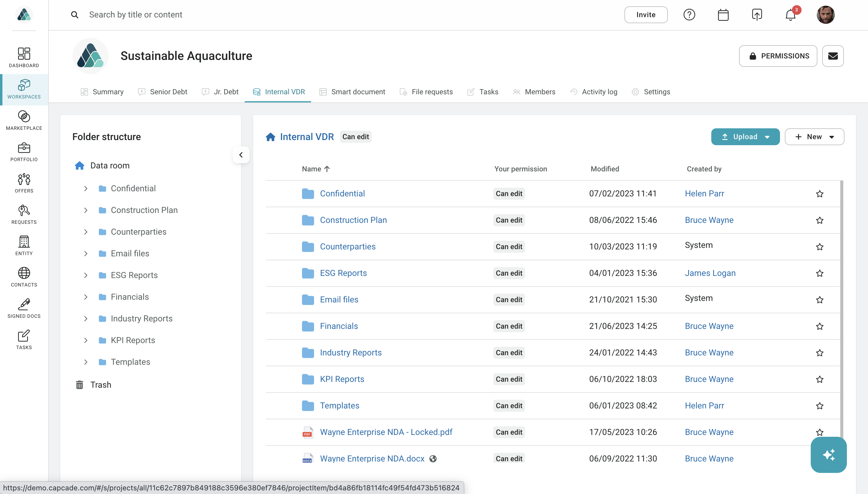
Task: Expand the Construction Plan tree folder
Action: (x=86, y=210)
